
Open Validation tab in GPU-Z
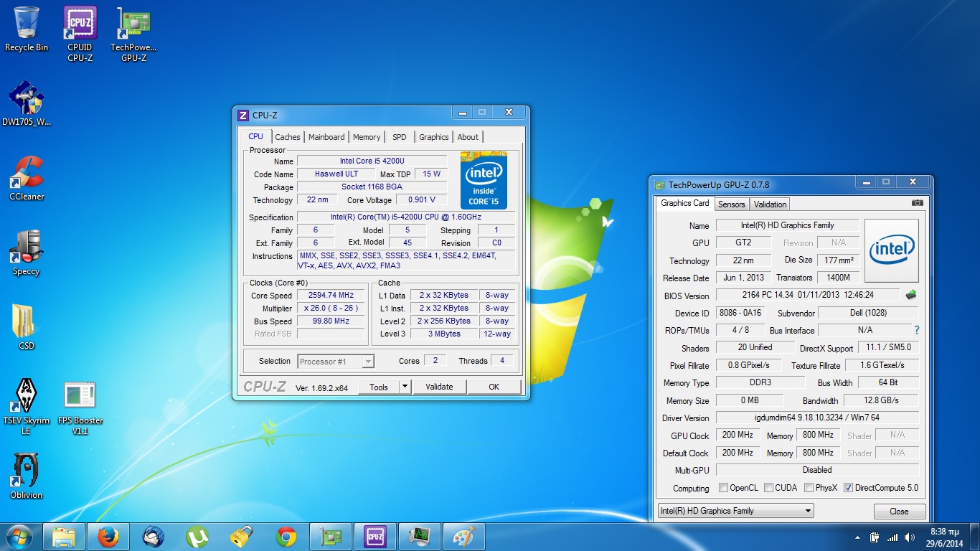coord(771,204)
